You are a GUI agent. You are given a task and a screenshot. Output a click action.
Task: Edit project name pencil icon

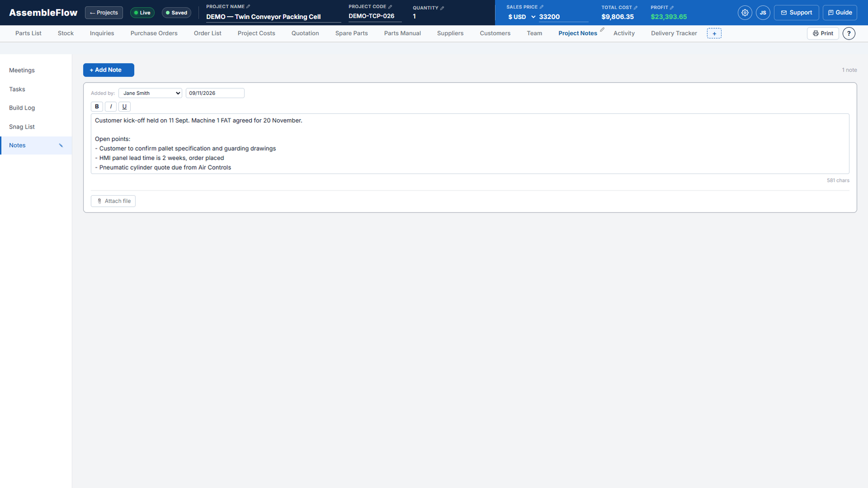click(x=248, y=7)
